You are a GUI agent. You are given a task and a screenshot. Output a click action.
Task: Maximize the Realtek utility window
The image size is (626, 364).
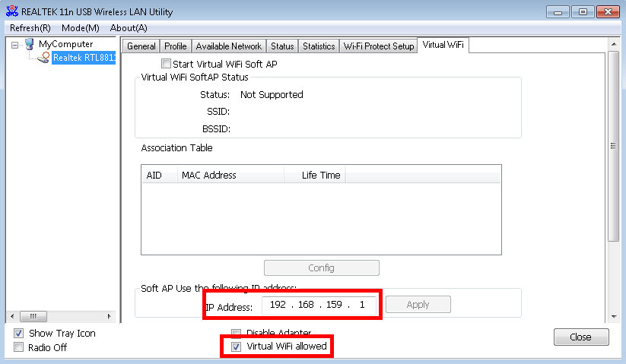(x=583, y=12)
